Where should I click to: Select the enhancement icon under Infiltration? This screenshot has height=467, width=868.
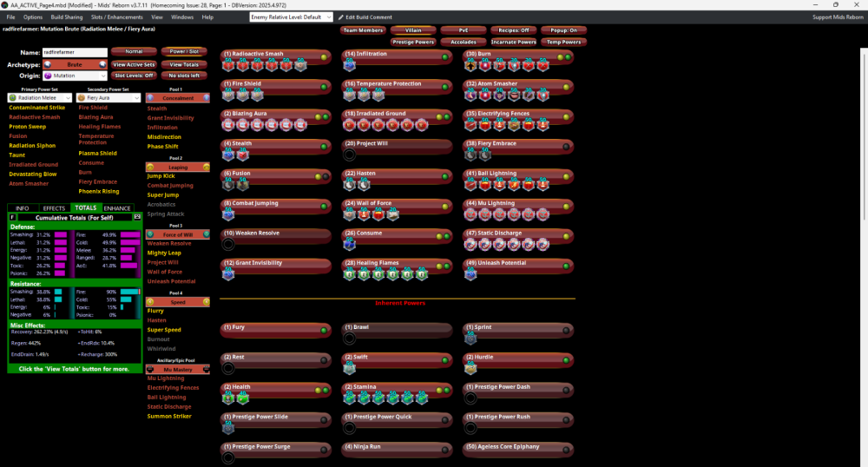(x=349, y=65)
